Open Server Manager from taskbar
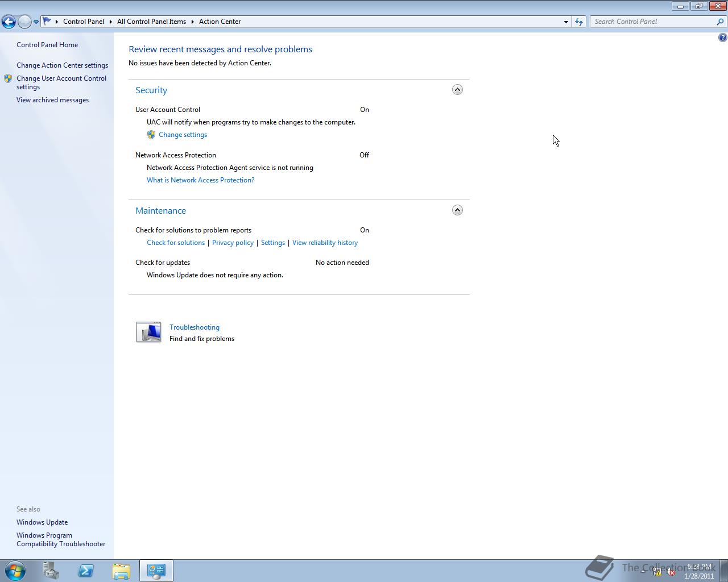Viewport: 728px width, 582px height. [51, 571]
